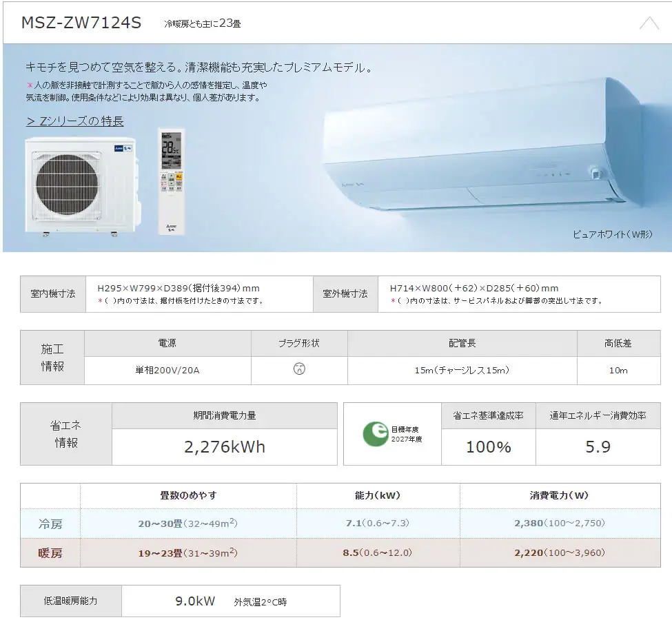
Task: Click the プラグ形状 column header
Action: pos(299,344)
